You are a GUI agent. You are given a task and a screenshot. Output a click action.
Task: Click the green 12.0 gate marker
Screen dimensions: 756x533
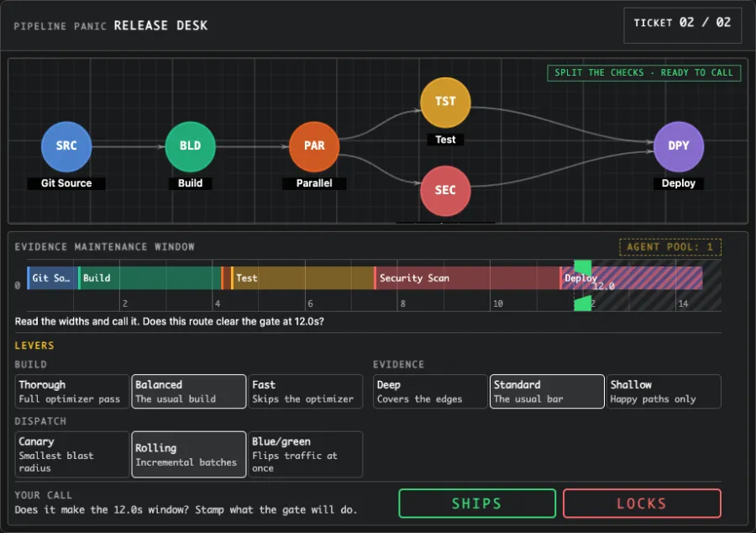pos(582,285)
